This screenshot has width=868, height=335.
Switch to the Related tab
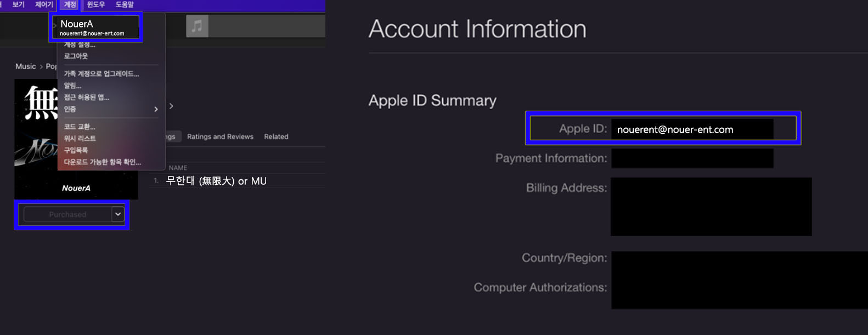(276, 137)
